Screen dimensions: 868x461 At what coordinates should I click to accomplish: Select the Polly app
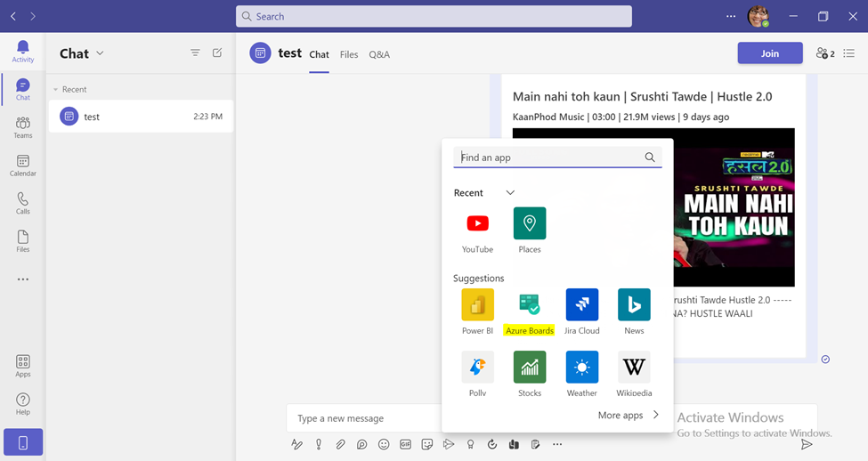[x=478, y=374]
